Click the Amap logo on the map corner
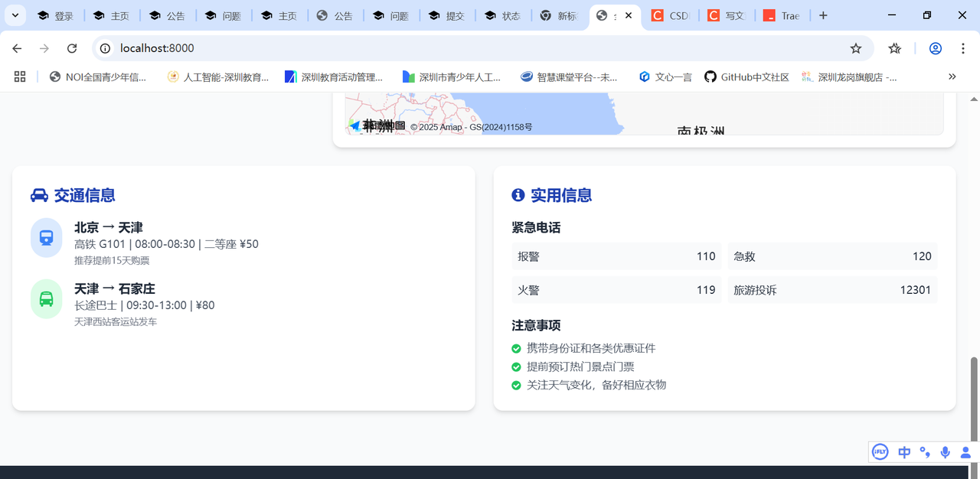 357,127
